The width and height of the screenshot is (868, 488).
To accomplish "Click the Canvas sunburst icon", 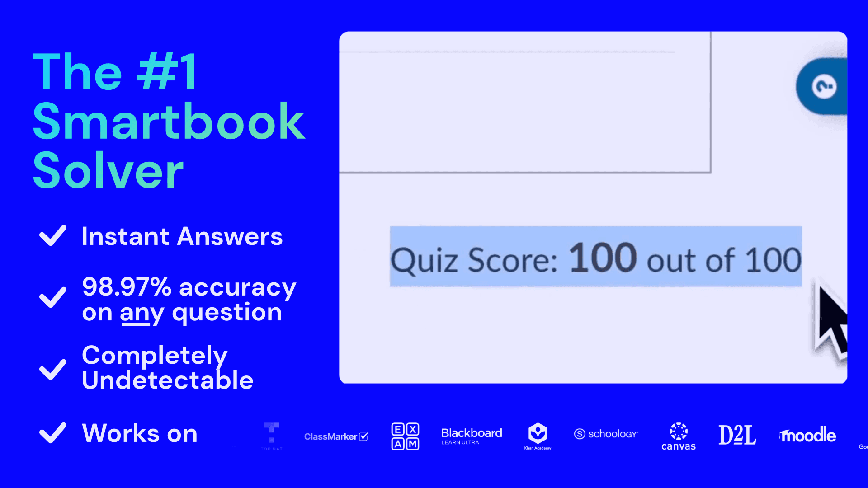I will tap(679, 431).
